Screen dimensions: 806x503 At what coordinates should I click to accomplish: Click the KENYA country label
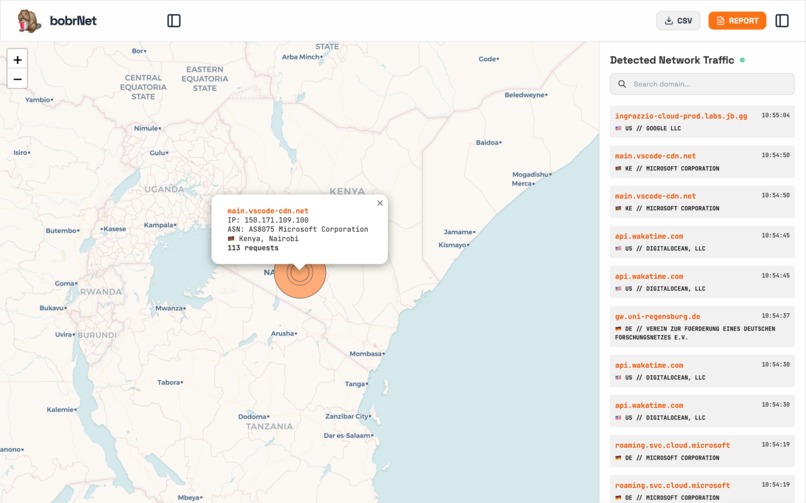click(x=347, y=191)
